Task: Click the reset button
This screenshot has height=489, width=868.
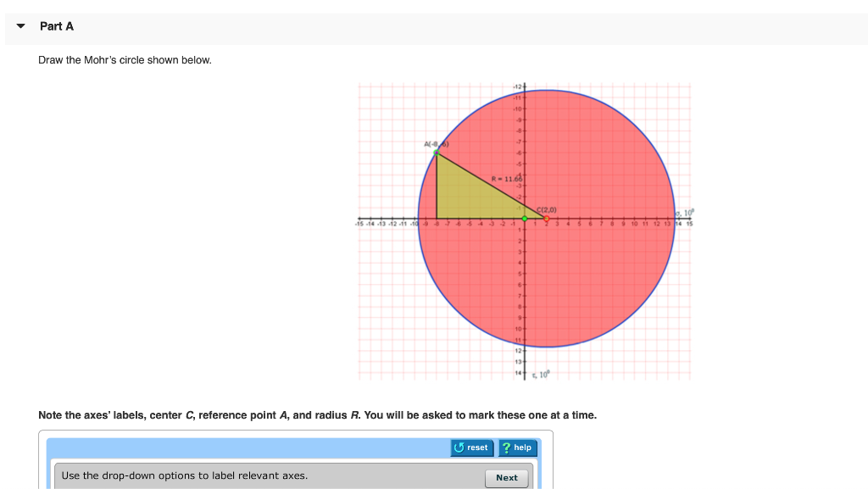Action: pos(472,447)
